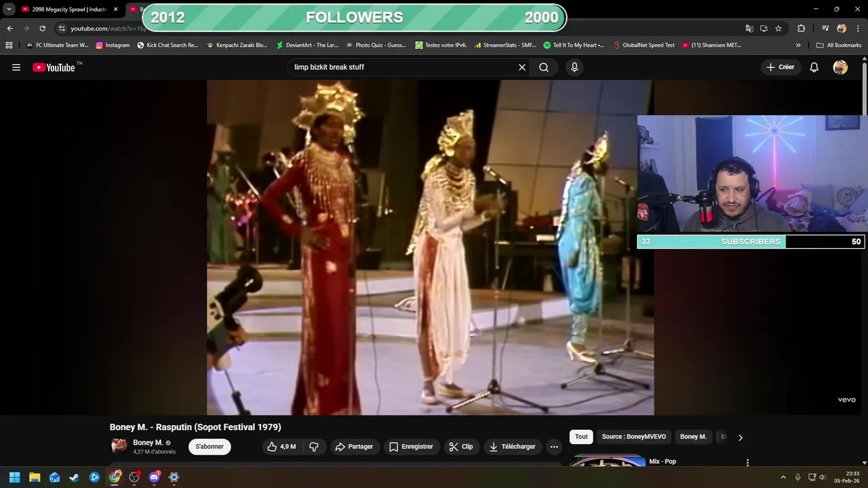Expand hidden bookmarks chevron

(x=798, y=45)
